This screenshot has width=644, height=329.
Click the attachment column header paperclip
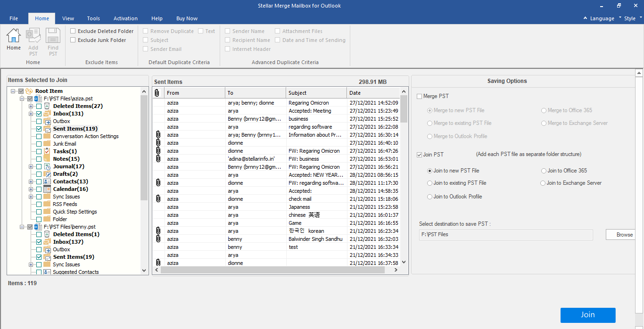(157, 93)
